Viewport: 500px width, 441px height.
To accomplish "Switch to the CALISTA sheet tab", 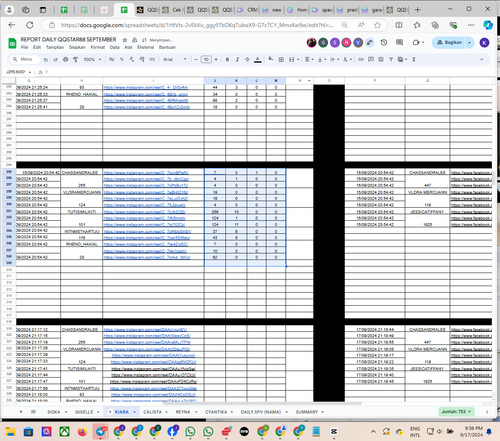I will click(x=152, y=412).
